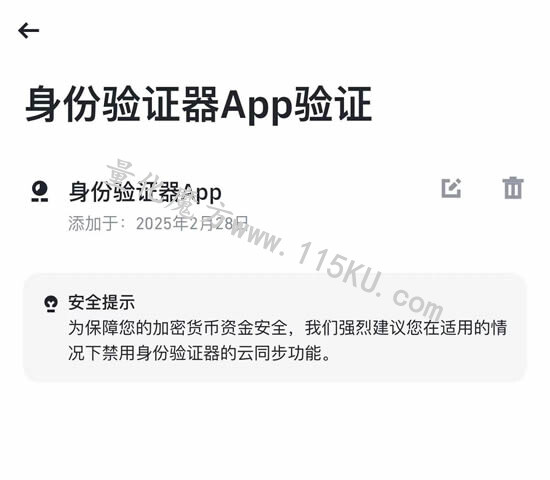Viewport: 550px width, 480px height.
Task: Select the 身份验证器App验证 page title
Action: tap(199, 105)
